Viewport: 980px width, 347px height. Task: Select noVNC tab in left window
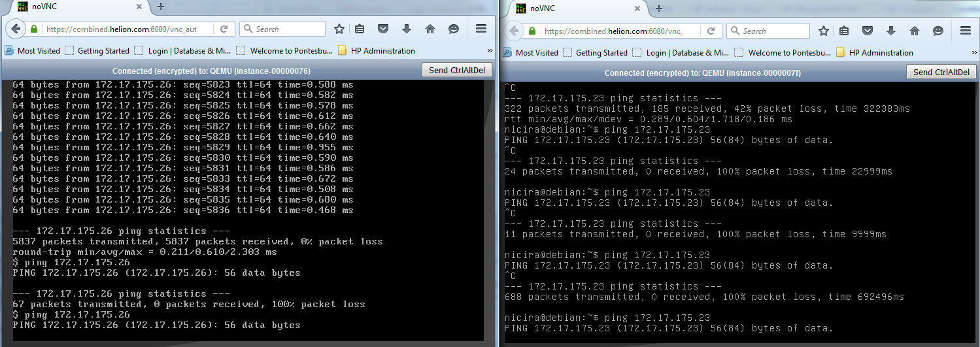(78, 7)
